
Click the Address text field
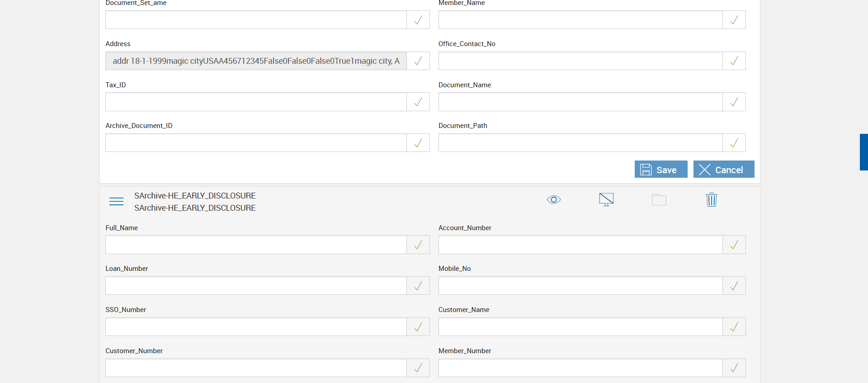tap(256, 61)
